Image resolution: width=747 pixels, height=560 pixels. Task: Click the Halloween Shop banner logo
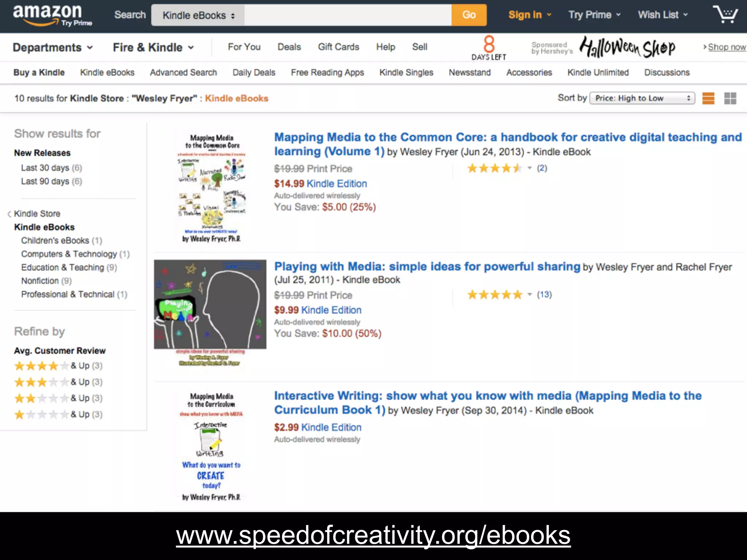click(x=627, y=47)
